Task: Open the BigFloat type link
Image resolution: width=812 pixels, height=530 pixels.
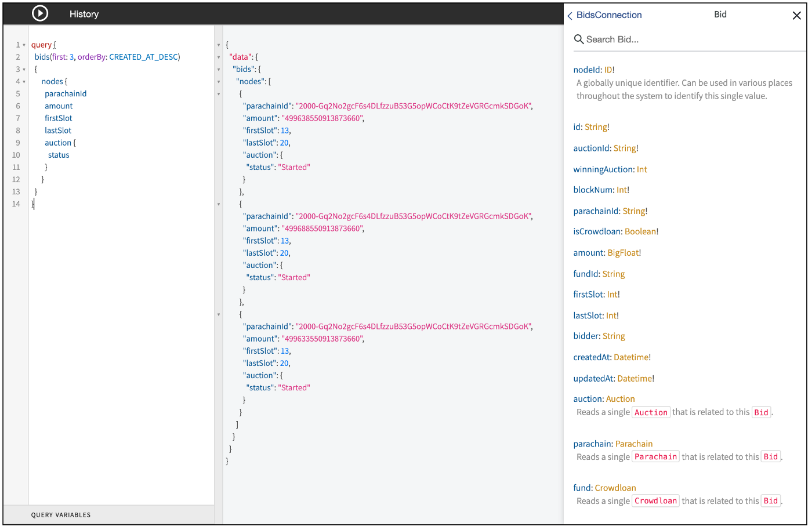Action: (x=623, y=253)
